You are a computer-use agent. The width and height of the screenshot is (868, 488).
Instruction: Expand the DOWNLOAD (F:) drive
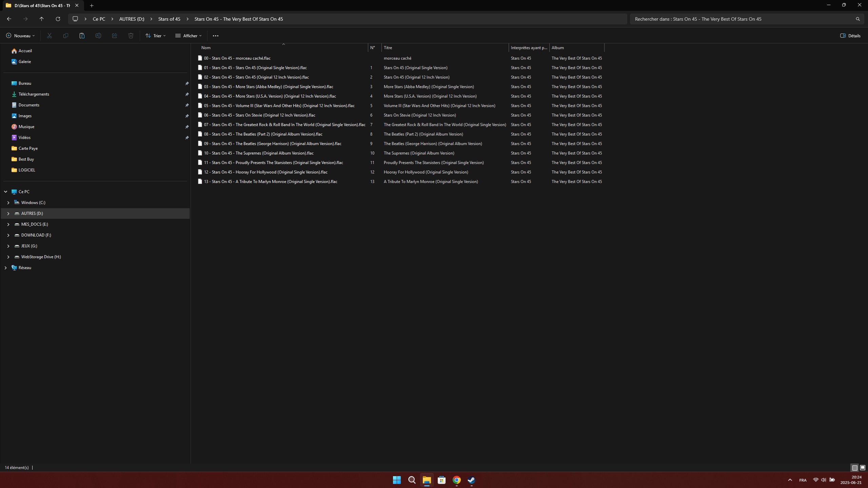pos(8,235)
